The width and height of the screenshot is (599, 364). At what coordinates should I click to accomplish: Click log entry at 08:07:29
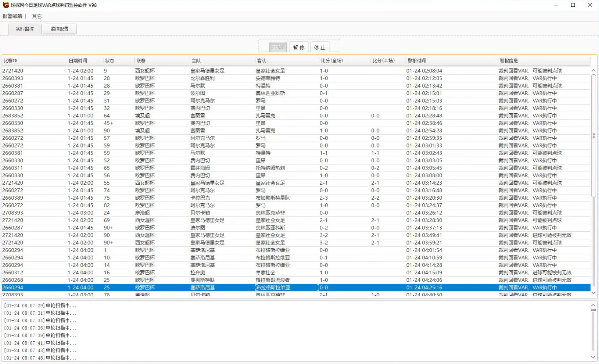click(x=40, y=305)
